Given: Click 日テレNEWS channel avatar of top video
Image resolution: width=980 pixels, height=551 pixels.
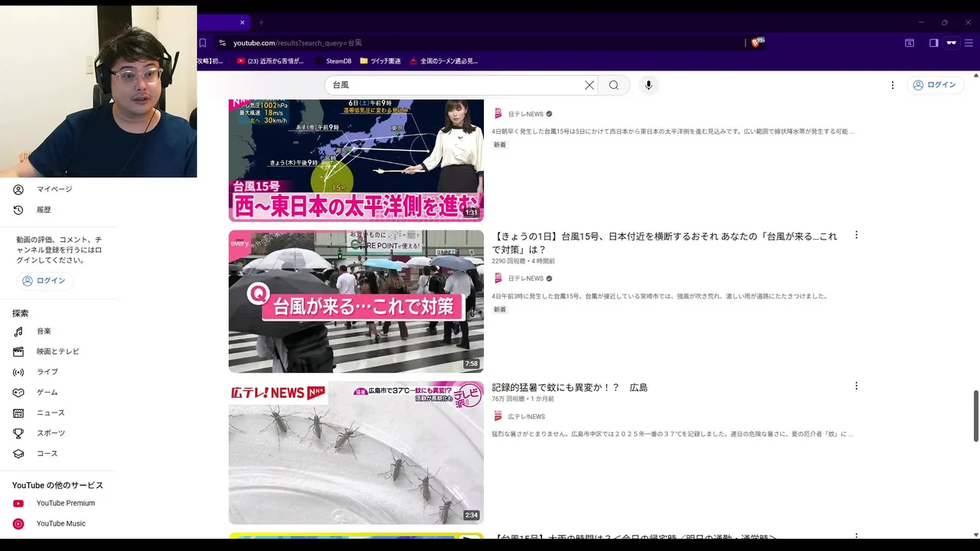Looking at the screenshot, I should tap(498, 113).
